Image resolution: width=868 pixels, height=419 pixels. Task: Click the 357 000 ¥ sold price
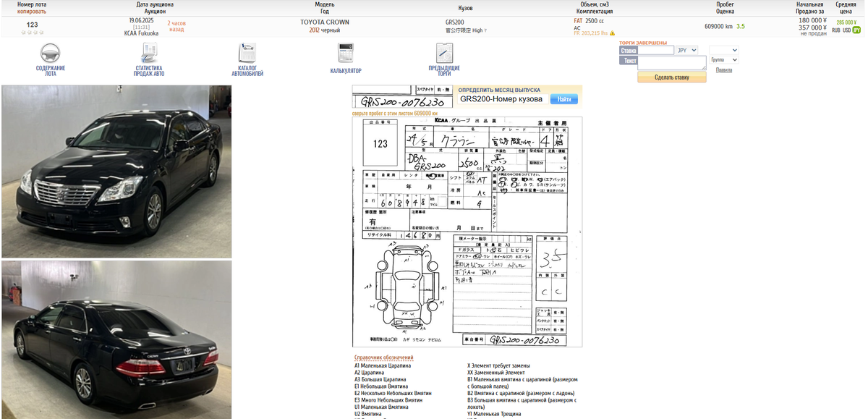(812, 27)
